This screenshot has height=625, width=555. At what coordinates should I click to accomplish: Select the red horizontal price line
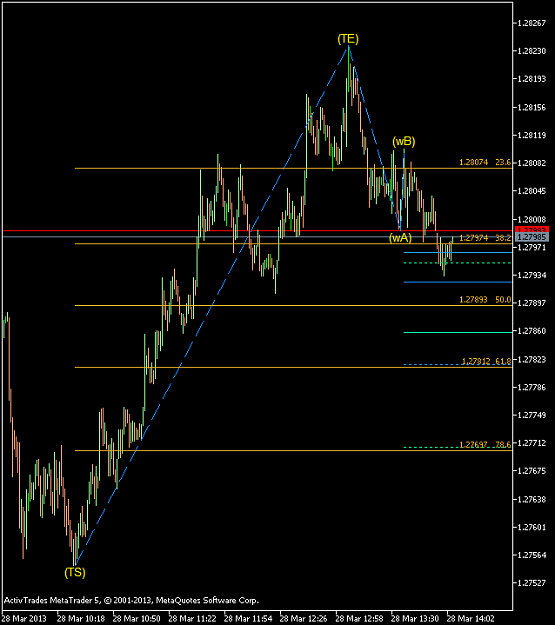click(x=258, y=230)
